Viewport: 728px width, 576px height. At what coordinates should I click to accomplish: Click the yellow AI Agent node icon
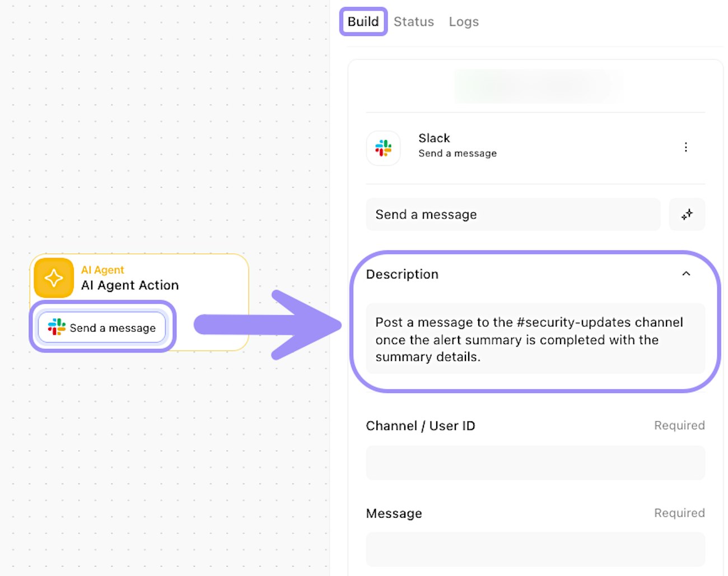pyautogui.click(x=54, y=278)
